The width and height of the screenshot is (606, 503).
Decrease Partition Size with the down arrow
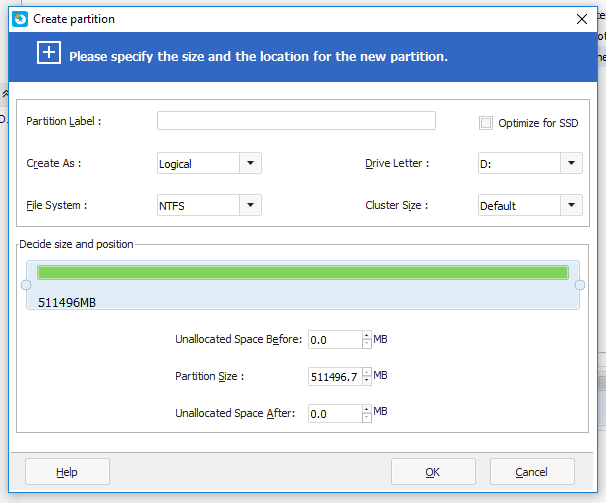(x=366, y=381)
